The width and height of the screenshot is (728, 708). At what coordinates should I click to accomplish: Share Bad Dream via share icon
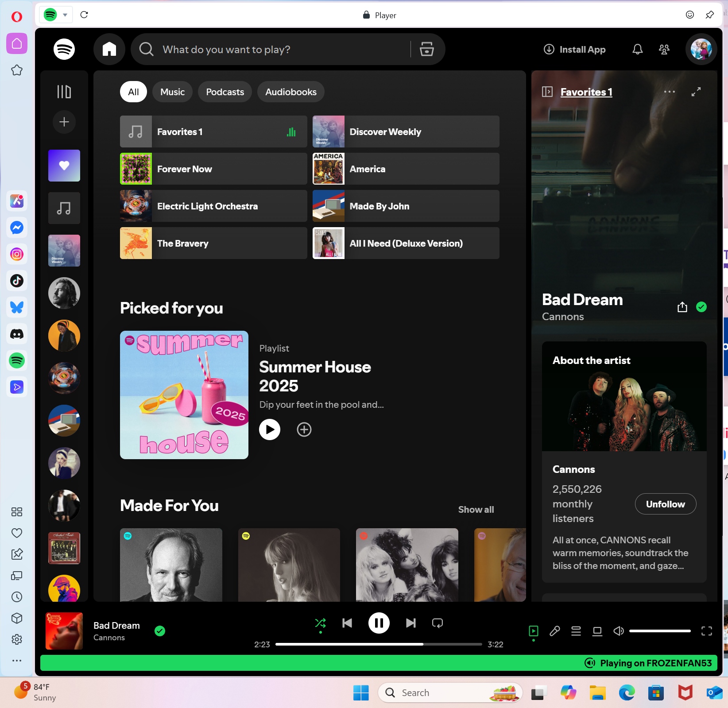[682, 307]
